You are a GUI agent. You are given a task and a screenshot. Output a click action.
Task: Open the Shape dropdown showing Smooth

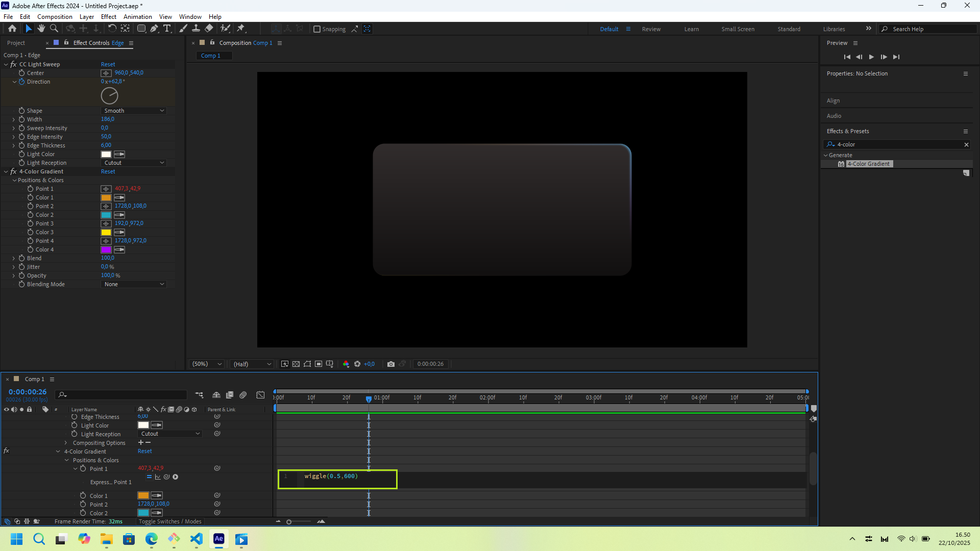pyautogui.click(x=134, y=111)
